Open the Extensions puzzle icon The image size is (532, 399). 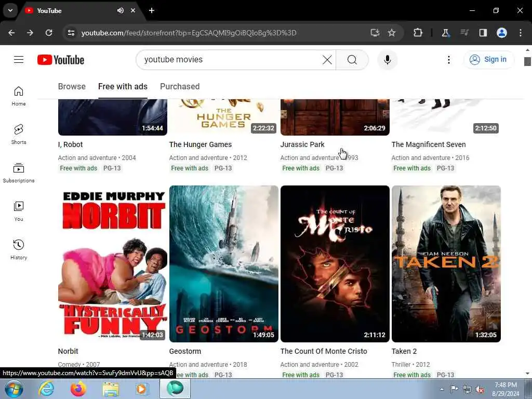(x=418, y=33)
